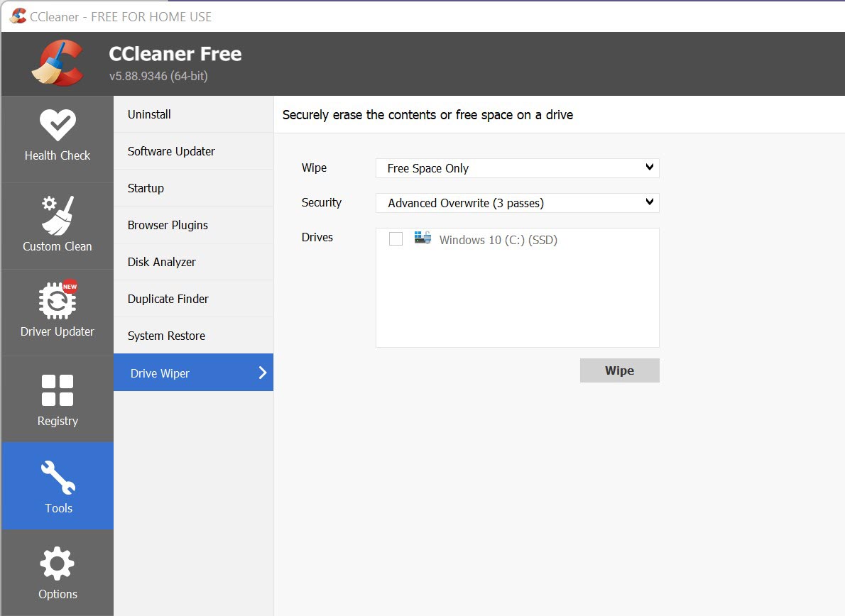Open the Startup tool

[x=193, y=188]
